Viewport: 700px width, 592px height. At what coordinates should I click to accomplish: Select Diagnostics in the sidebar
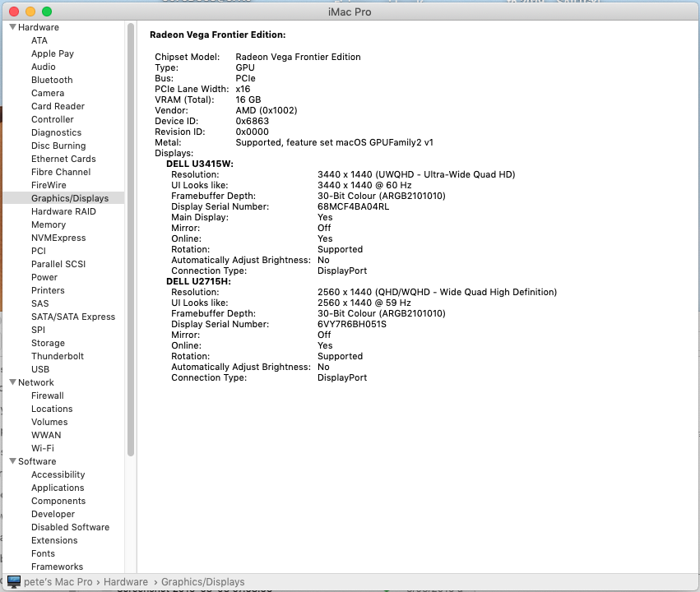coord(56,132)
